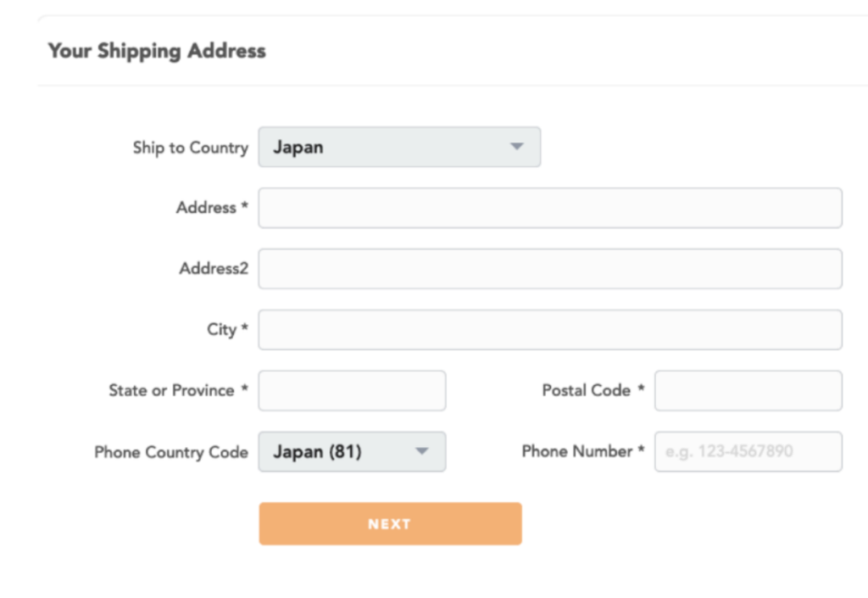
Task: Click the arrow icon beside Japan (81)
Action: pos(421,452)
